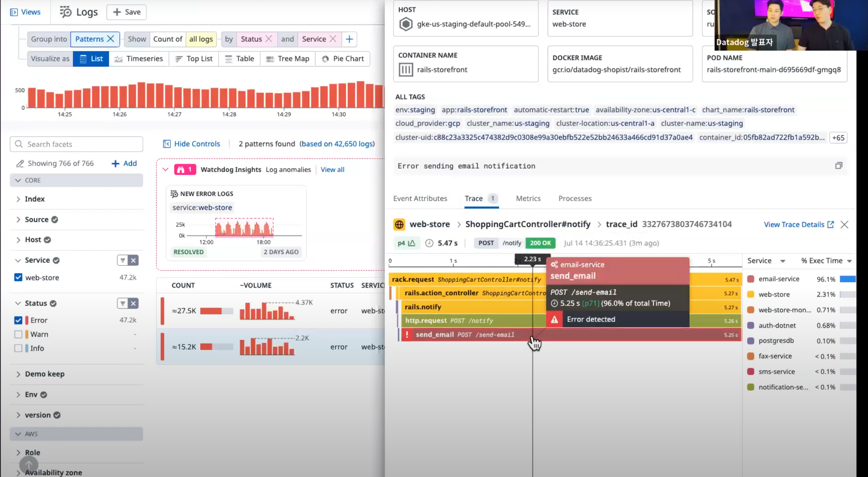Click the Table visualization icon
Screen dimensions: 868x477
coord(228,59)
